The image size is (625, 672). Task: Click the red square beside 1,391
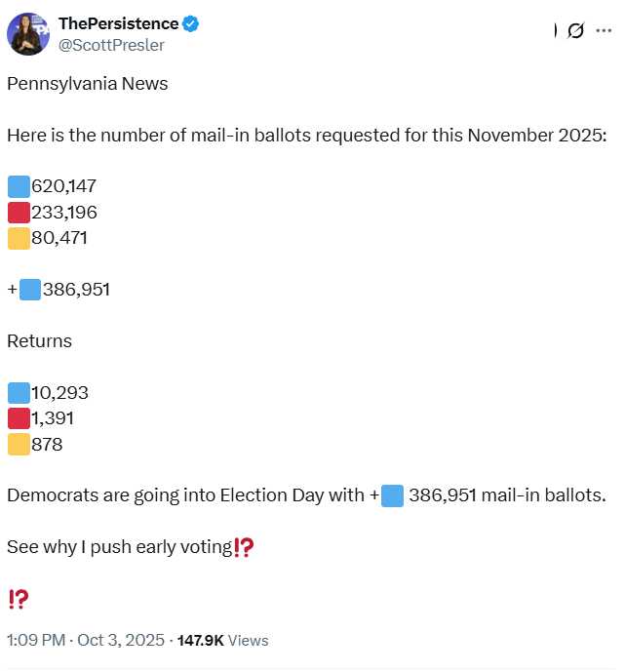click(x=19, y=418)
